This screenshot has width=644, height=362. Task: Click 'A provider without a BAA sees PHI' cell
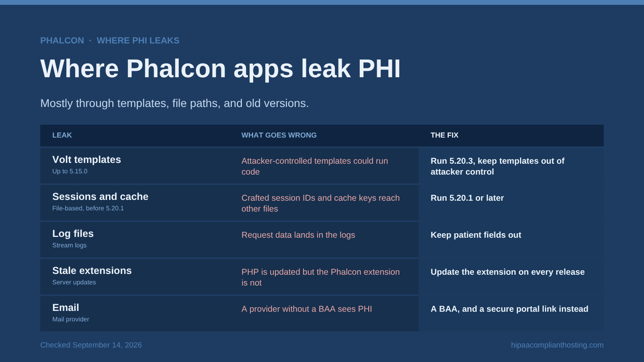click(x=307, y=309)
